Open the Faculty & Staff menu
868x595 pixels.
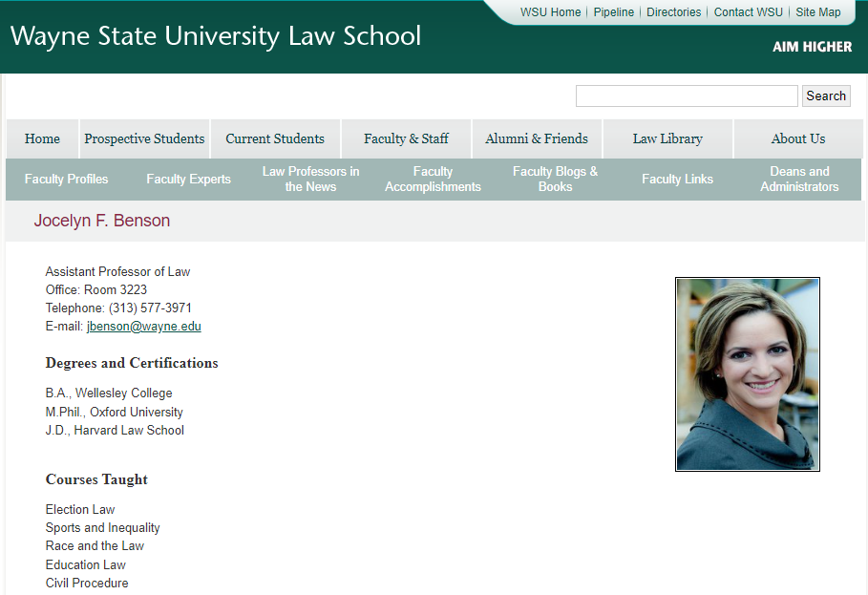tap(406, 138)
